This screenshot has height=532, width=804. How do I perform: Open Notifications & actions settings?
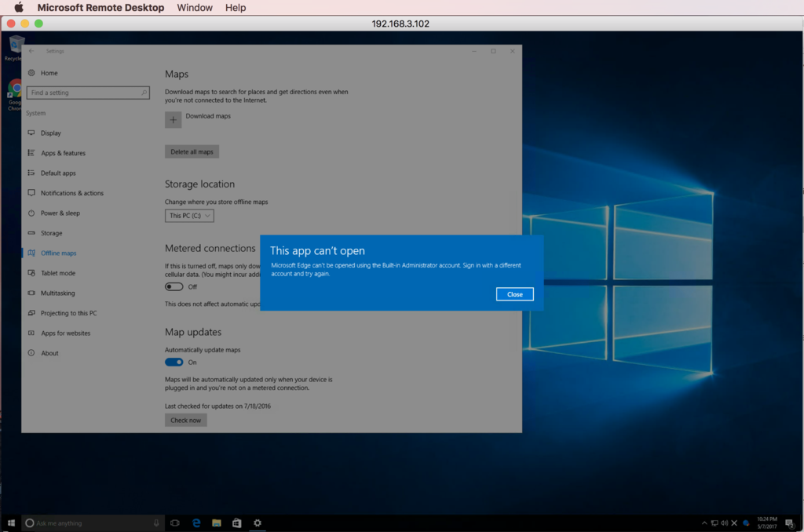(x=71, y=193)
